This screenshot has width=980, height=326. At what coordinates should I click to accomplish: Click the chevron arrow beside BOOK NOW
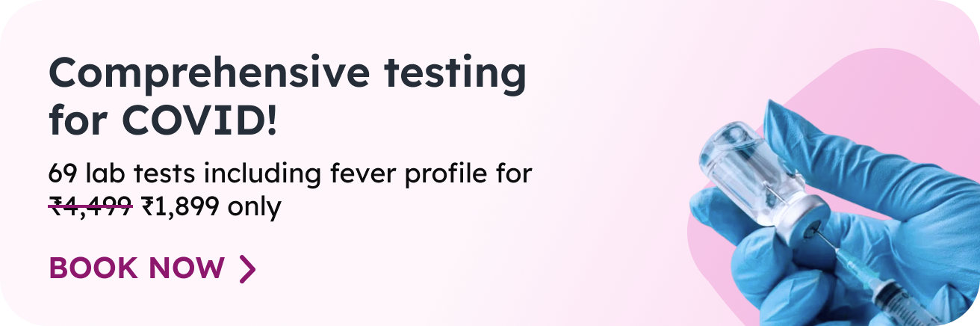(248, 269)
